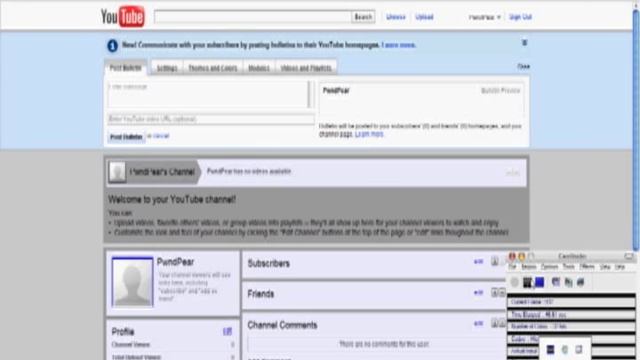Screen dimensions: 640x360
Task: Click the rightmost icon in the bottom popup
Action: point(579,349)
